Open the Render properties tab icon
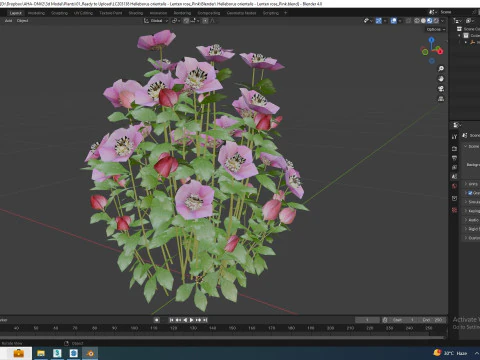 454,148
